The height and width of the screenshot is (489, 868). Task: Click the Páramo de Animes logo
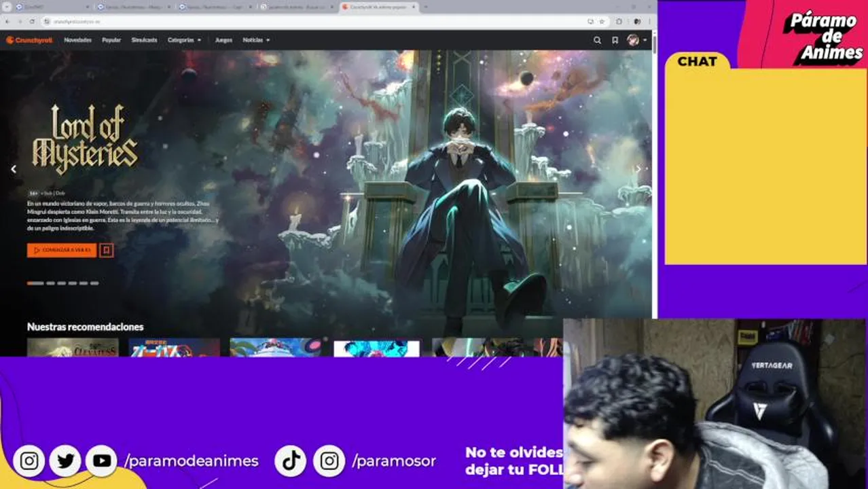[823, 37]
